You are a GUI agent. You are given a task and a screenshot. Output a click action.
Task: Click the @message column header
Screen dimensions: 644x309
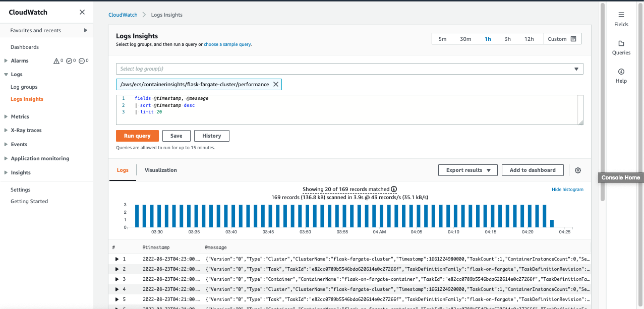pos(216,248)
